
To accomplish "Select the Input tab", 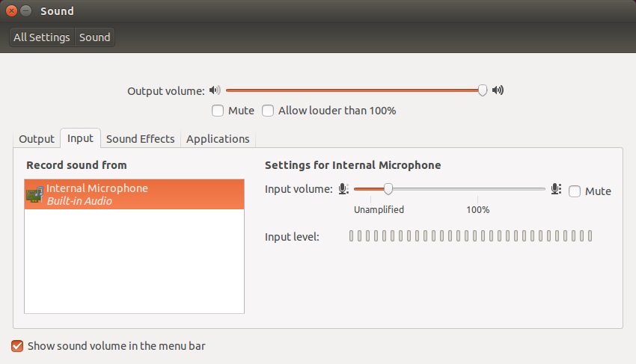I will click(x=80, y=139).
